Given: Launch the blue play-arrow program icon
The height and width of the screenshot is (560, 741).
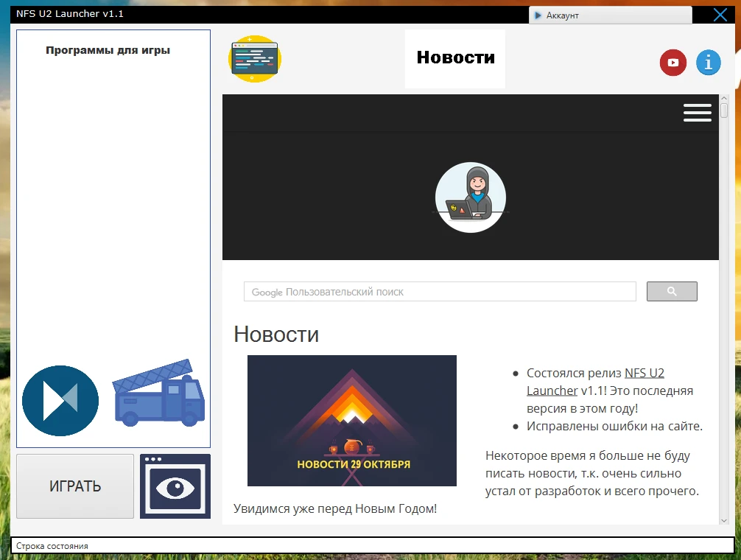Looking at the screenshot, I should (x=60, y=401).
